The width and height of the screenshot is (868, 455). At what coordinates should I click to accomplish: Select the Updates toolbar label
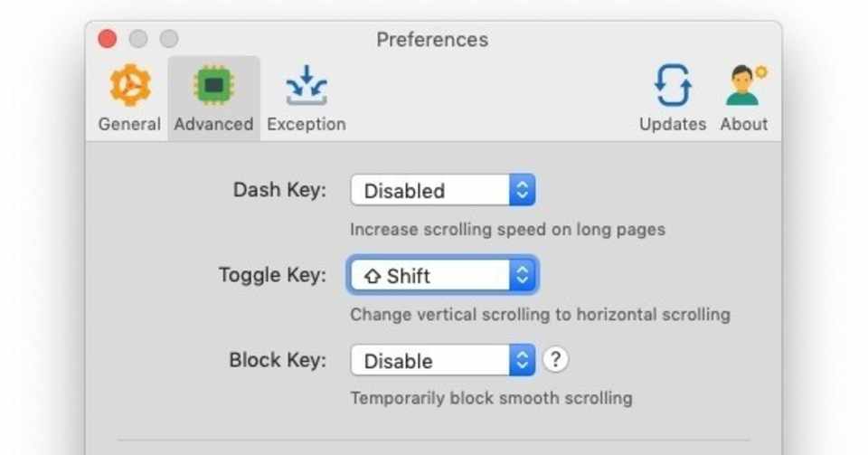pos(673,124)
